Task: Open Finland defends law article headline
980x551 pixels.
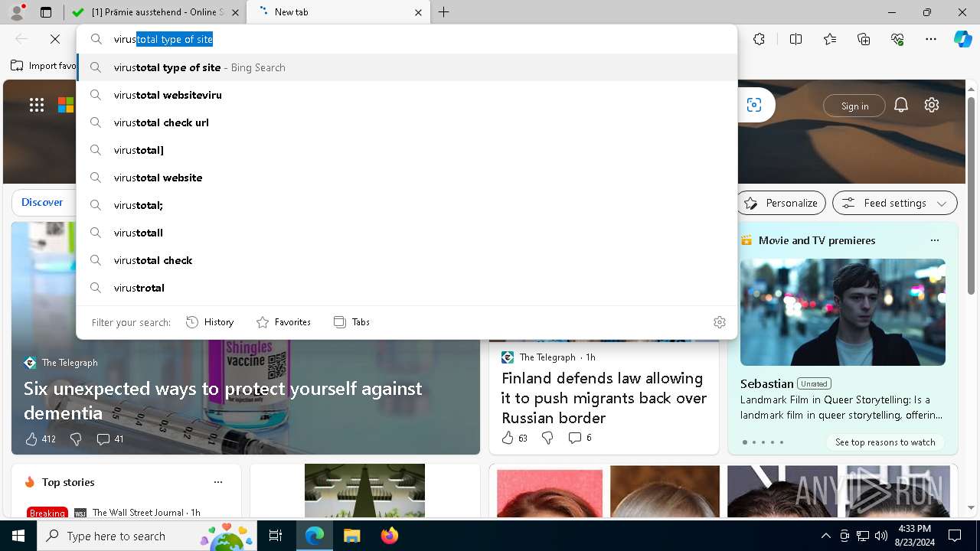Action: 604,398
